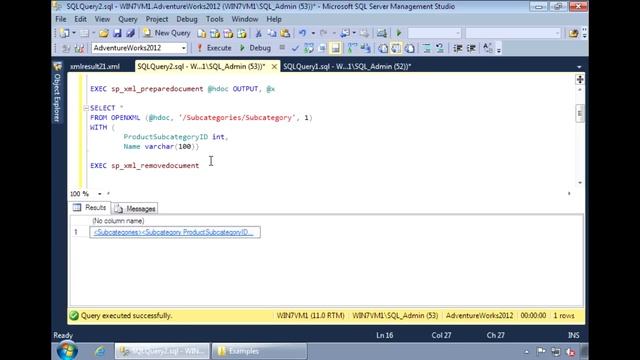The image size is (640, 360).
Task: Collapse the SELECT statement outline block
Action: click(86, 108)
